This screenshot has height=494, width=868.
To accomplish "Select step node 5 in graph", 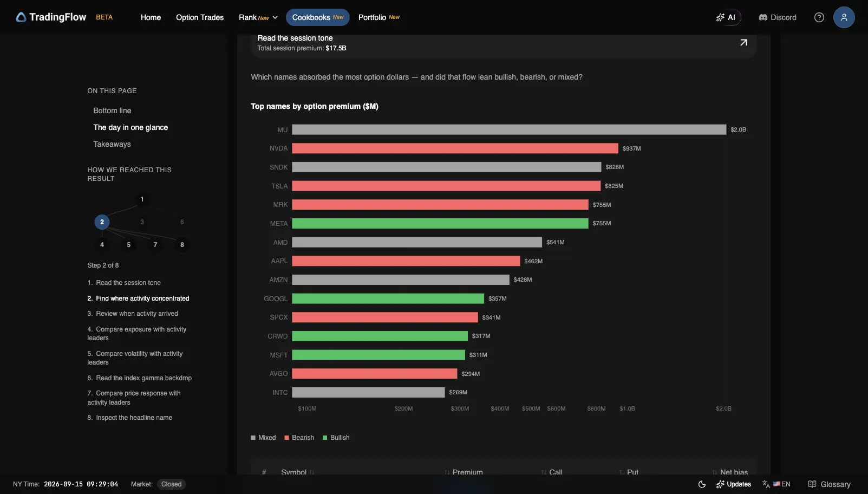I will click(x=128, y=245).
